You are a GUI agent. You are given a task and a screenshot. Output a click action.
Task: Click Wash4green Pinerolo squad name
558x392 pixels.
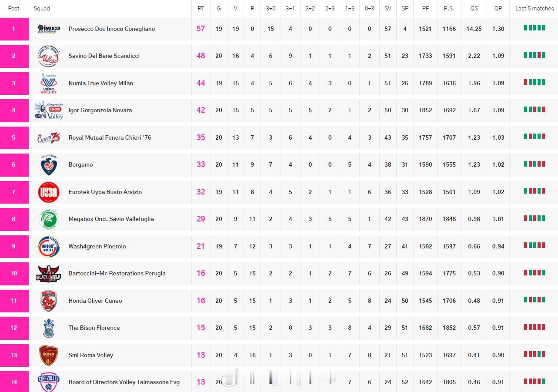click(x=97, y=246)
